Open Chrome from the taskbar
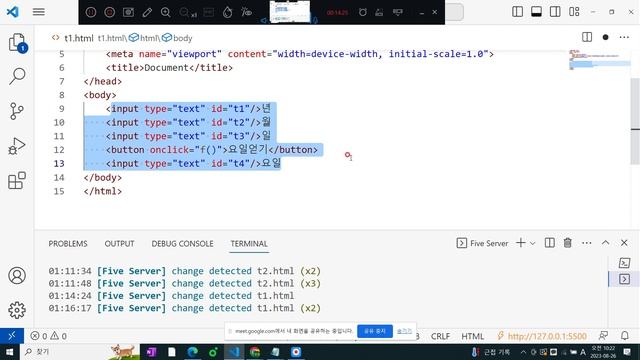This screenshot has width=640, height=360. click(255, 352)
